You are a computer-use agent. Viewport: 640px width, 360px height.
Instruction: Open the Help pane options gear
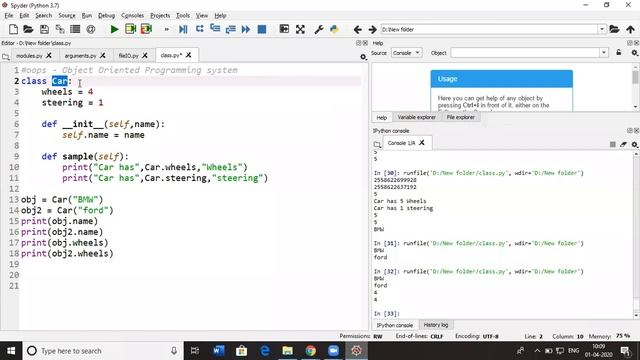(x=635, y=53)
